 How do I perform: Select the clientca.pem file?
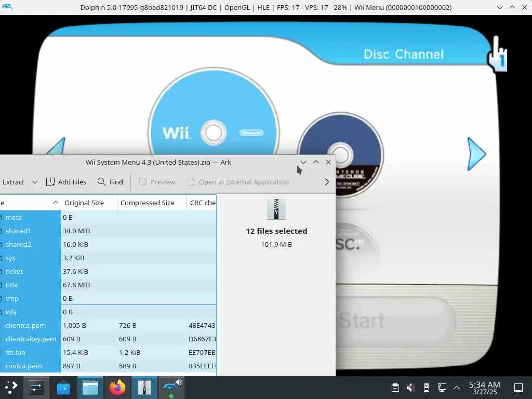(x=108, y=326)
